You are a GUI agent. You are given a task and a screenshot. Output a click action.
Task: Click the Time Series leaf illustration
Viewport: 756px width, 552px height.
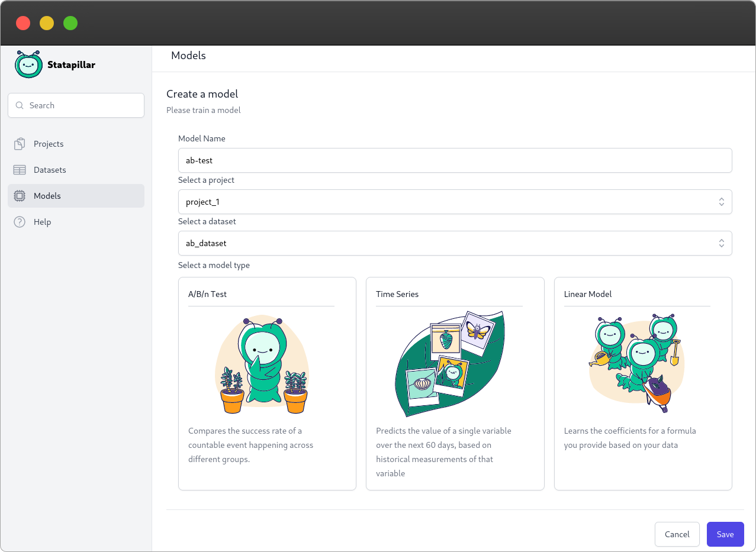click(x=449, y=364)
